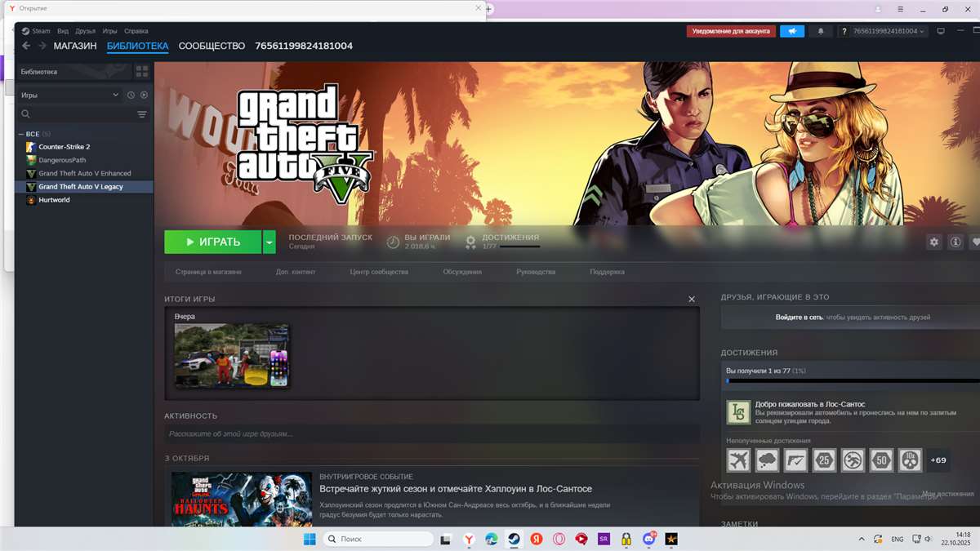Open game settings gear icon
980x551 pixels.
point(934,242)
